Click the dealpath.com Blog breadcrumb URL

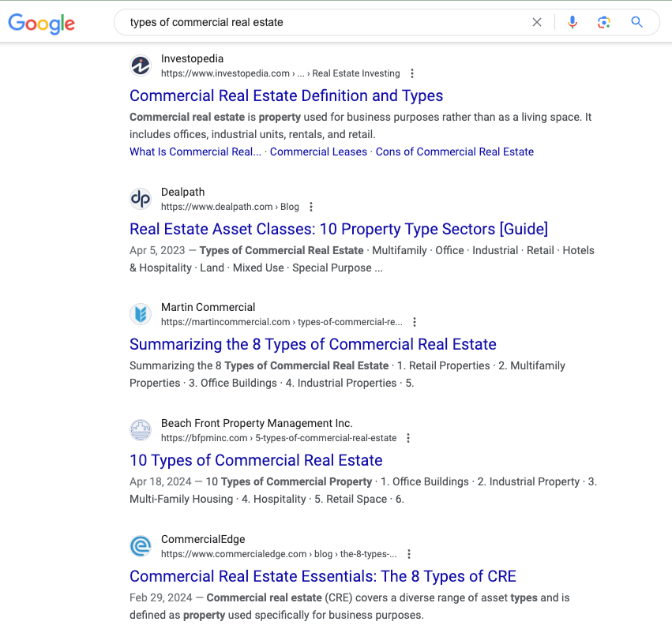(x=230, y=207)
